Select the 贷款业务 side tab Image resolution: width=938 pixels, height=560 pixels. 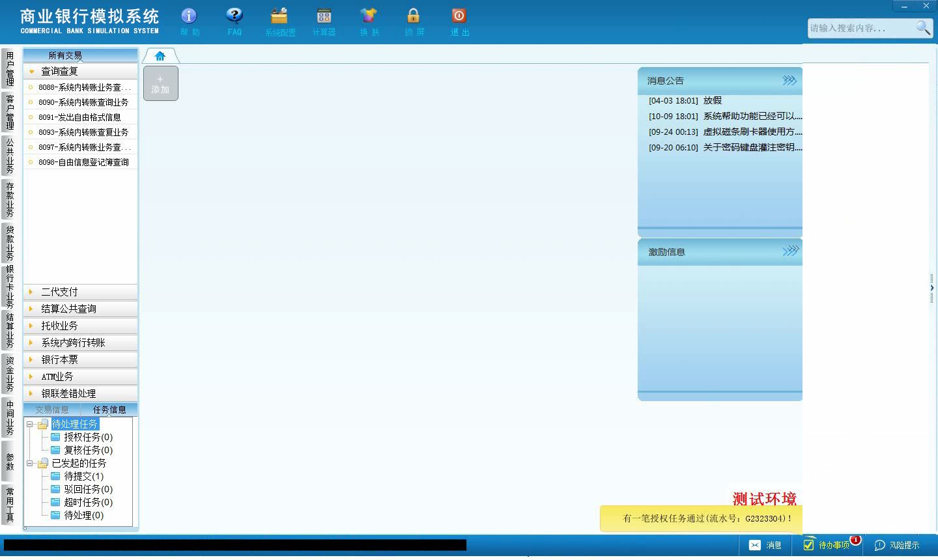click(x=9, y=243)
